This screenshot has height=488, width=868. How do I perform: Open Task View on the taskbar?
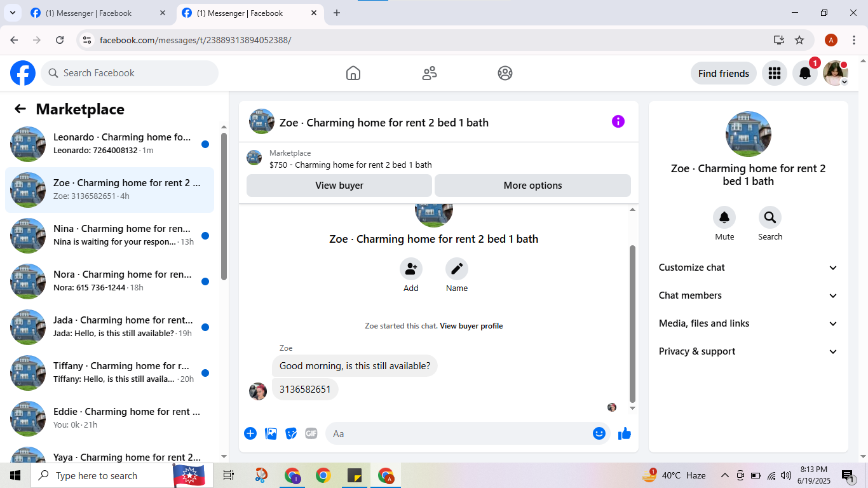point(229,475)
